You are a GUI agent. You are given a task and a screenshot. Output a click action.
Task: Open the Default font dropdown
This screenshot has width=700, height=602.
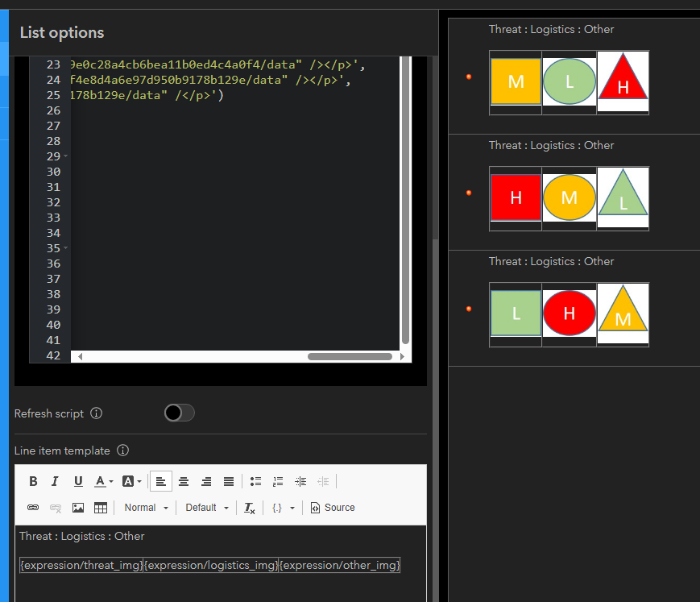[205, 508]
